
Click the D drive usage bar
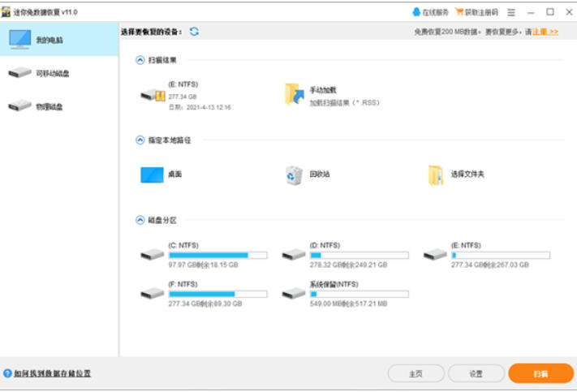point(360,255)
